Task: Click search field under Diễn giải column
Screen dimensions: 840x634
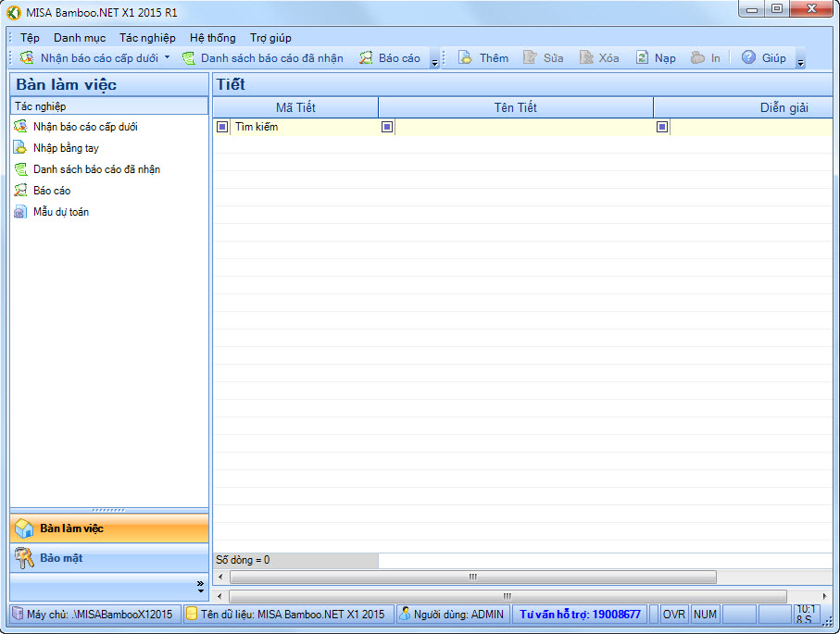Action: pos(751,127)
